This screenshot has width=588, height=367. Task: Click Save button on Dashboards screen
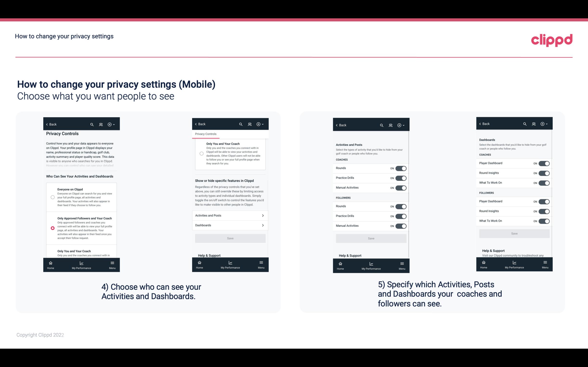tap(513, 233)
